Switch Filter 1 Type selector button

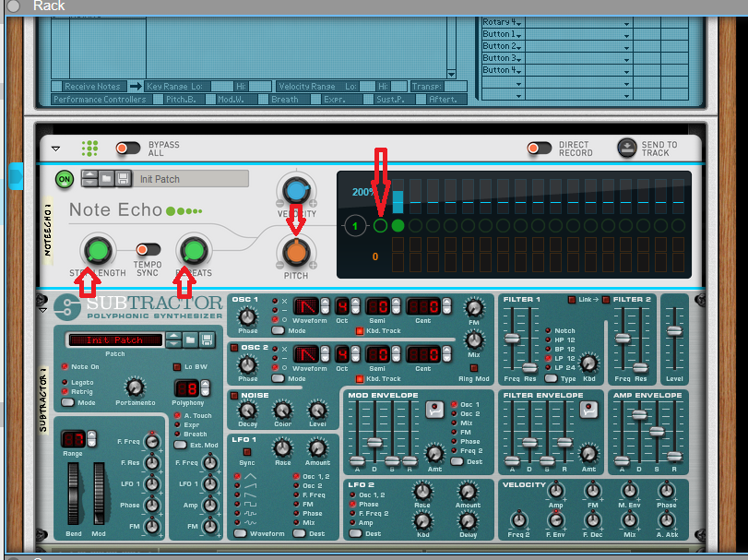click(551, 379)
